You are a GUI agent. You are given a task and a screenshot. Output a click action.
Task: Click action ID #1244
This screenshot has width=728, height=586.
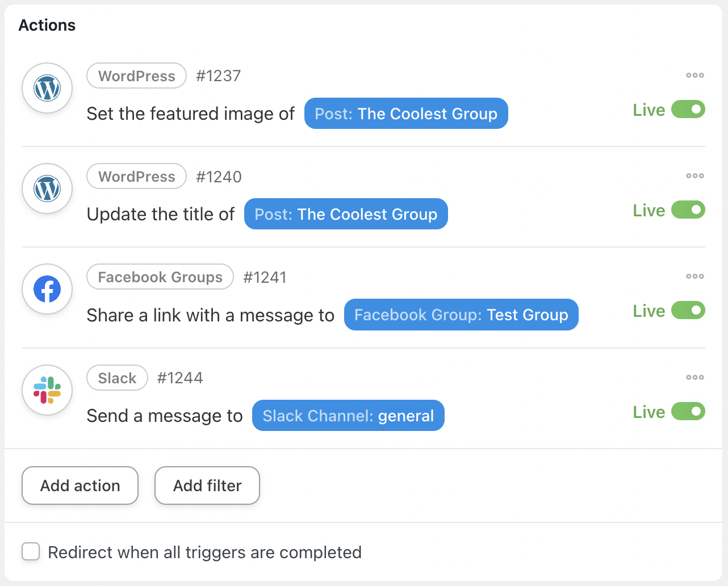(x=180, y=378)
